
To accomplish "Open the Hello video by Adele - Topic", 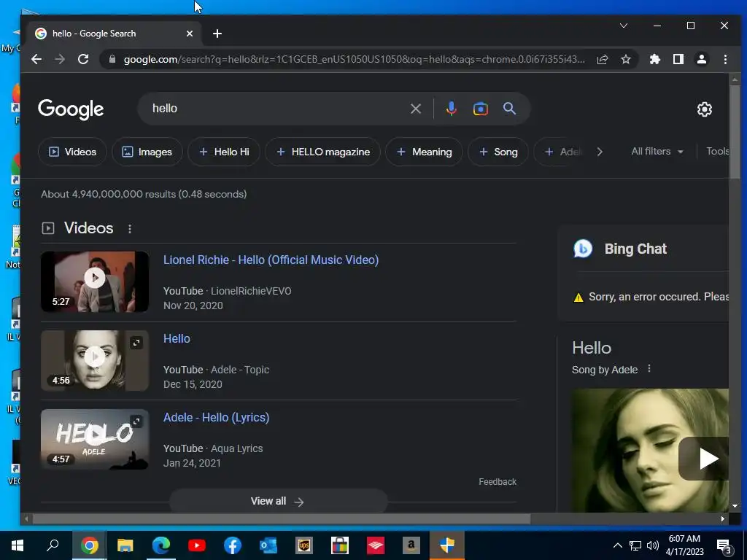I will point(177,338).
